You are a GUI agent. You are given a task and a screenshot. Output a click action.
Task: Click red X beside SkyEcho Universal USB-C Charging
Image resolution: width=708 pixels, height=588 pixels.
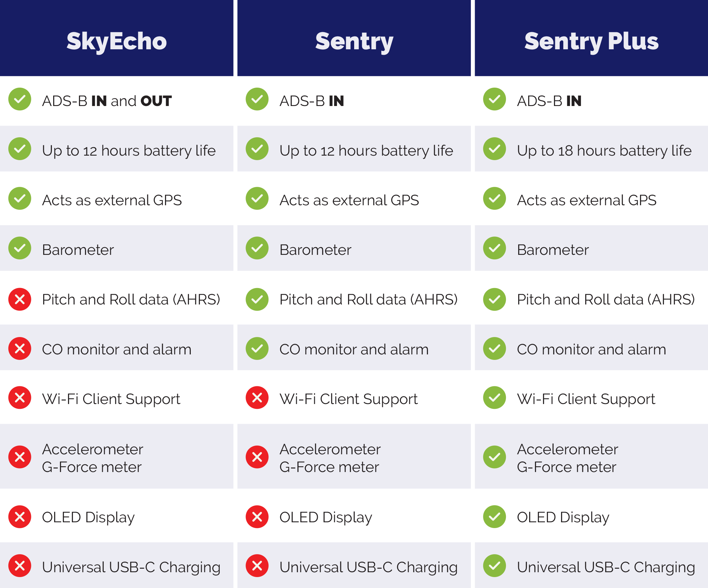20,566
